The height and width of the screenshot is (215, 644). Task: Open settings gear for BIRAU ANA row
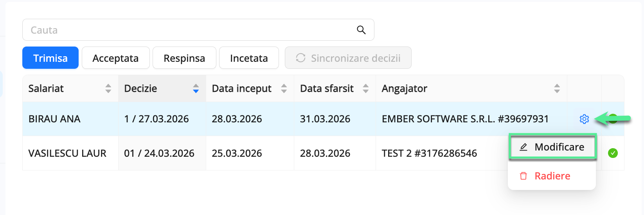click(x=584, y=119)
